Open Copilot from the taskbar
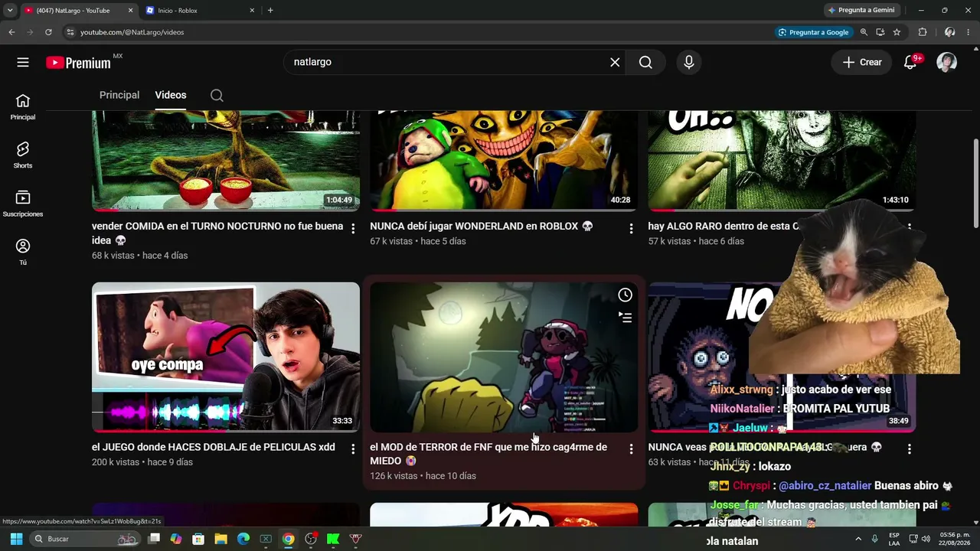 (x=176, y=539)
